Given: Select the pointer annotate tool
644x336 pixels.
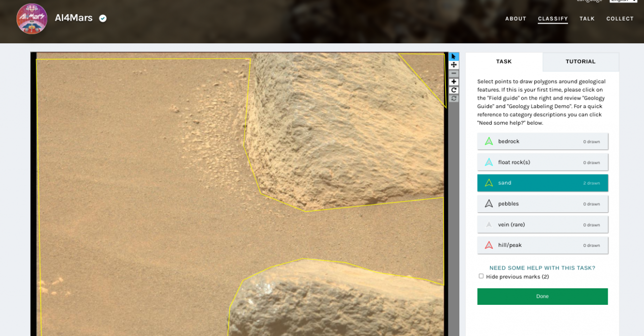Looking at the screenshot, I should tap(454, 56).
